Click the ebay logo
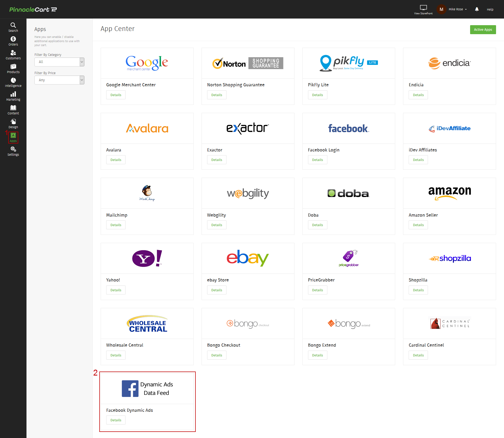This screenshot has width=504, height=438. pos(248,258)
